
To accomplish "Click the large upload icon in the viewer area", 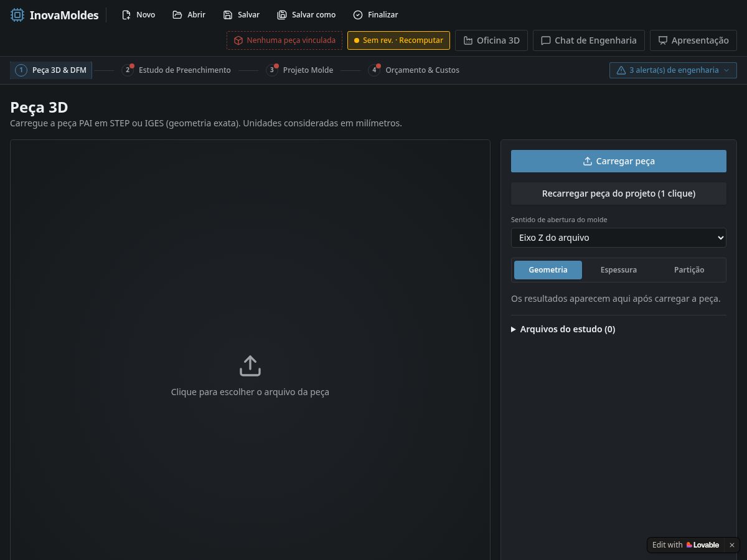I will pyautogui.click(x=250, y=366).
